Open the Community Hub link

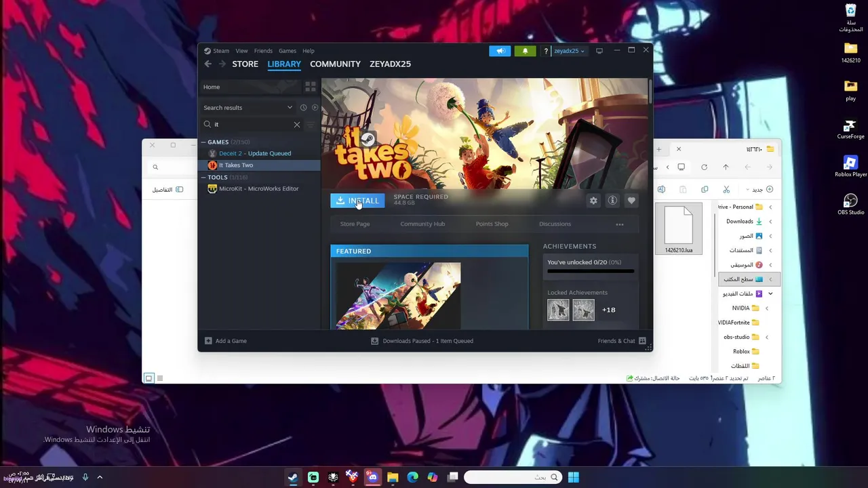(x=422, y=224)
